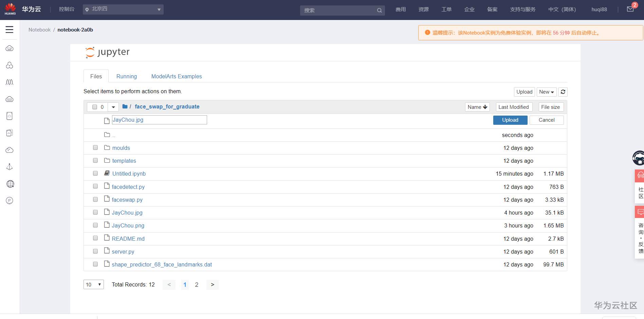Click the breadcrumb root folder icon
This screenshot has height=319, width=644.
pyautogui.click(x=125, y=106)
